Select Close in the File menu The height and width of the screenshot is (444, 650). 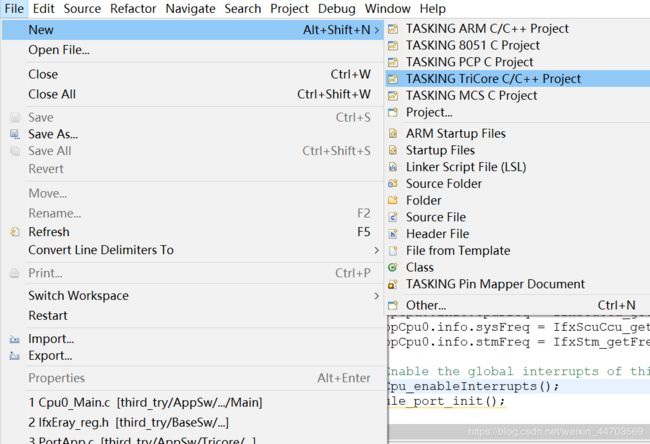tap(194, 74)
